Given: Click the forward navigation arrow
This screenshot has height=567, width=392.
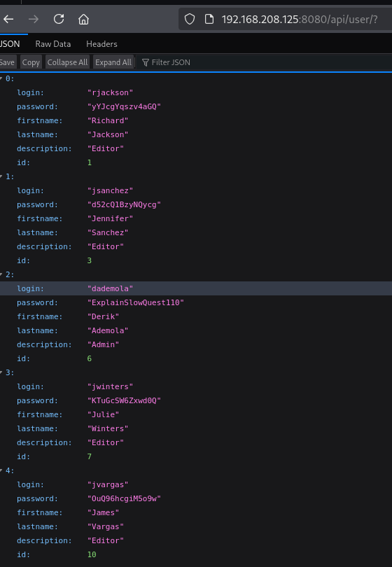Looking at the screenshot, I should pos(34,19).
